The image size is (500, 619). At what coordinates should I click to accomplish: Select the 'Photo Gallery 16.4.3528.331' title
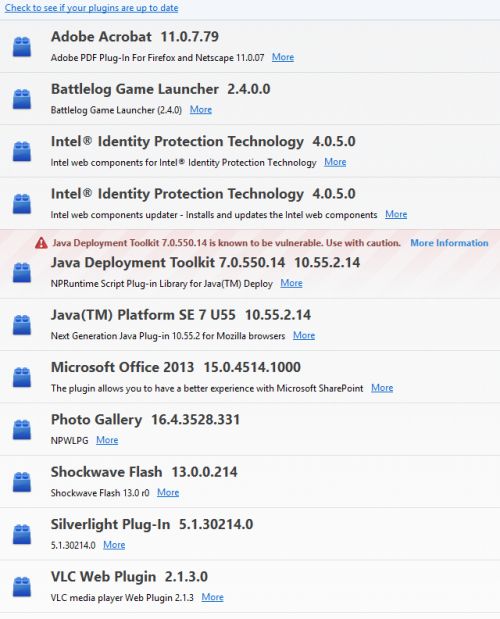[x=146, y=420]
